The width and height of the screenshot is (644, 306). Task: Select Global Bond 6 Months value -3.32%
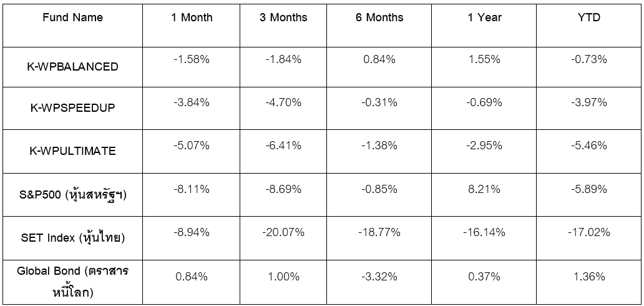pyautogui.click(x=379, y=276)
